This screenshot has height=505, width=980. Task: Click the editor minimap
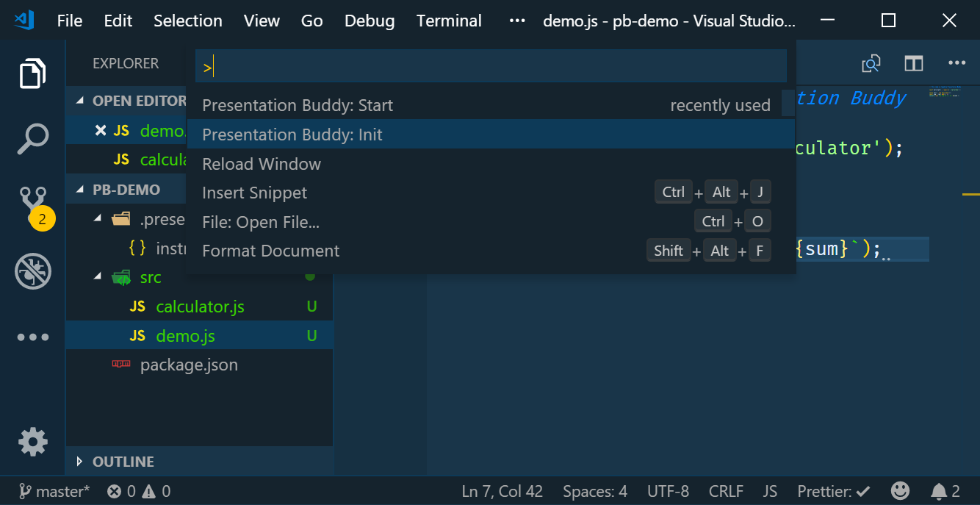[945, 93]
